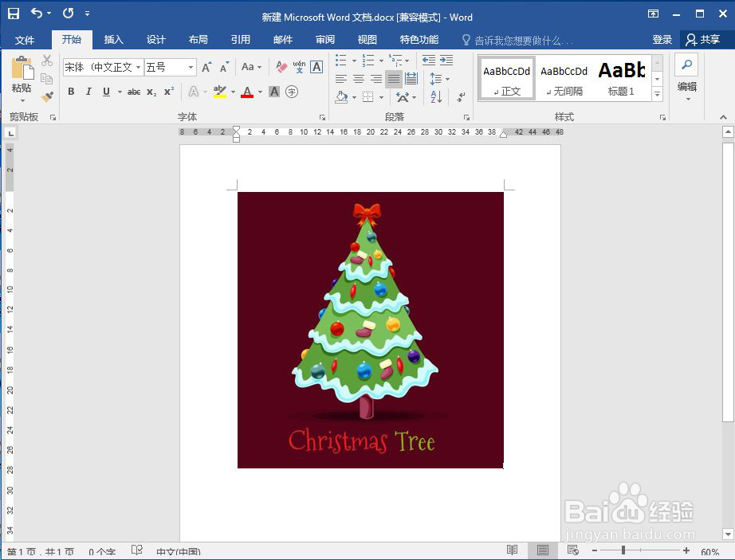Switch to the 插入 tab
This screenshot has width=735, height=560.
[x=113, y=40]
